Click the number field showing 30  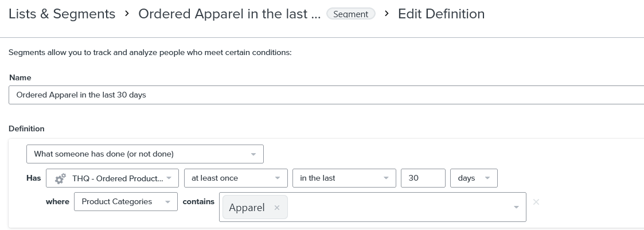pyautogui.click(x=423, y=178)
